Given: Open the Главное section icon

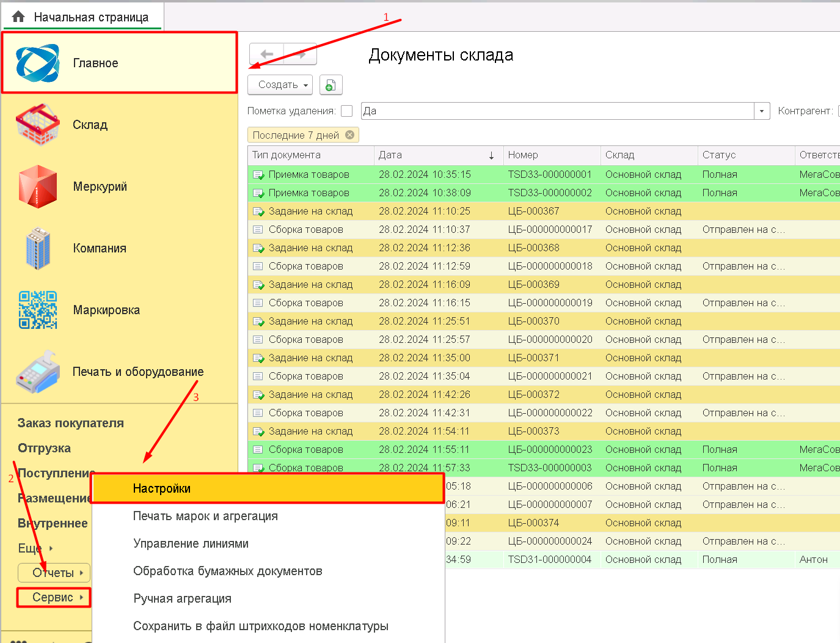Looking at the screenshot, I should point(38,63).
